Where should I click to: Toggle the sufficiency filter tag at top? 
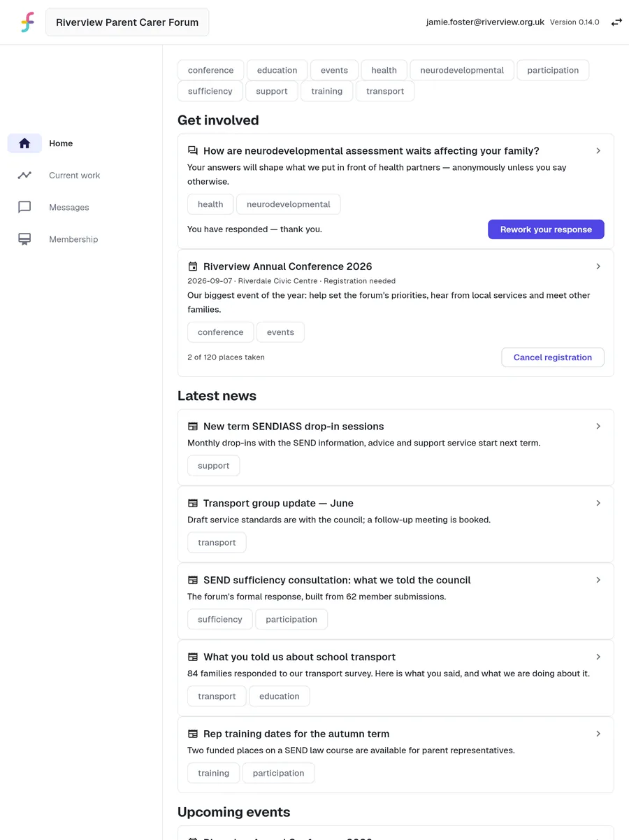210,91
